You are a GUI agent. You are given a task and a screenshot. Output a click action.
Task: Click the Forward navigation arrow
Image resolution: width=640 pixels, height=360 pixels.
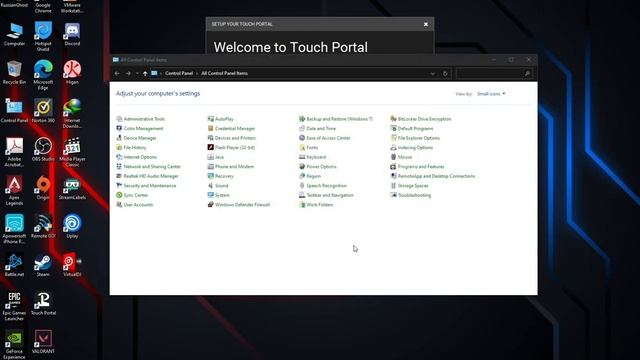128,73
